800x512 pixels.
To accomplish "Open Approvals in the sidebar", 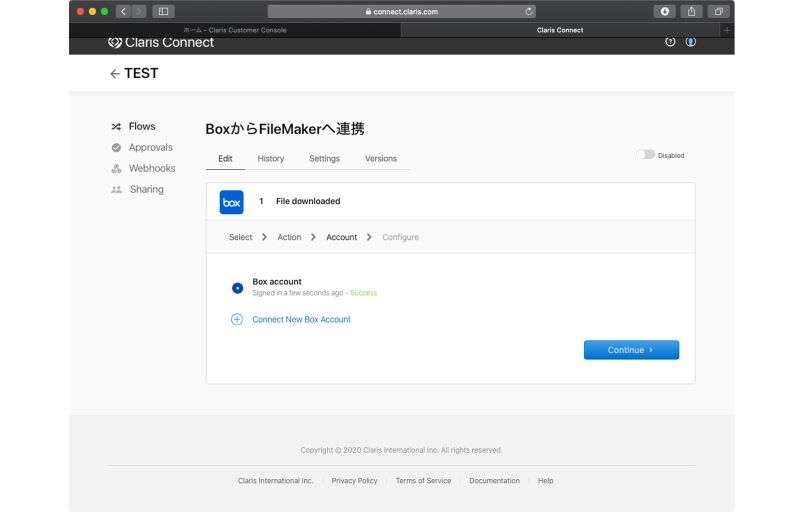I will pyautogui.click(x=151, y=147).
